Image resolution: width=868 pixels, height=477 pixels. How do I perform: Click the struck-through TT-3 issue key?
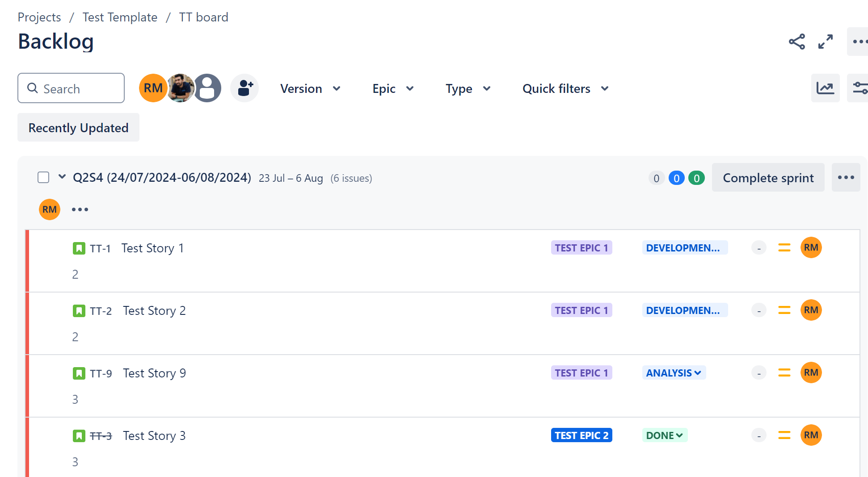point(101,436)
